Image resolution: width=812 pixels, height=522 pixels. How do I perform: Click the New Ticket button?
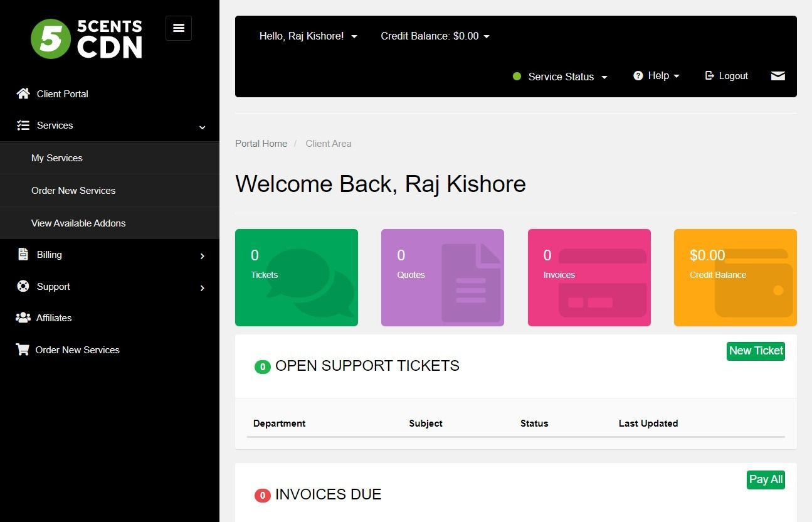(756, 351)
